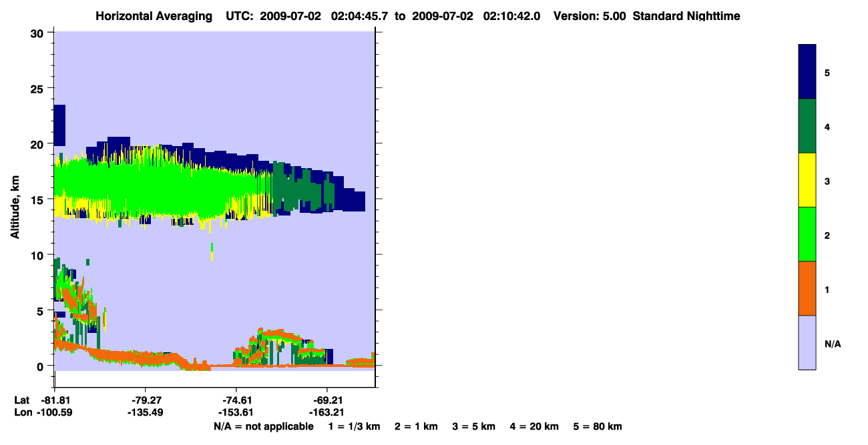This screenshot has width=868, height=445.
Task: Click longitude value -100.59
Action: (x=54, y=413)
